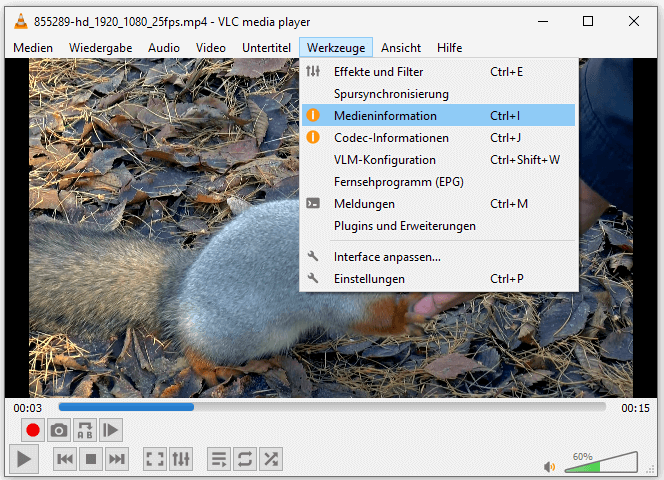Mute audio via speaker icon
The image size is (664, 480).
[x=550, y=466]
